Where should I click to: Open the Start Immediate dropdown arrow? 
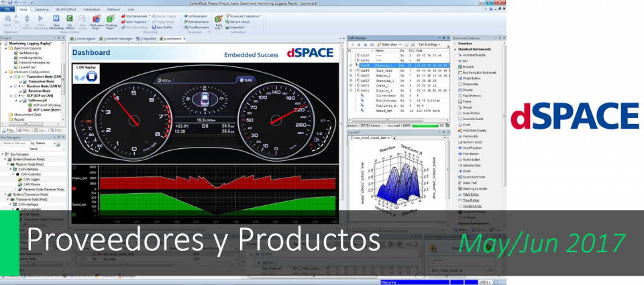click(x=149, y=16)
